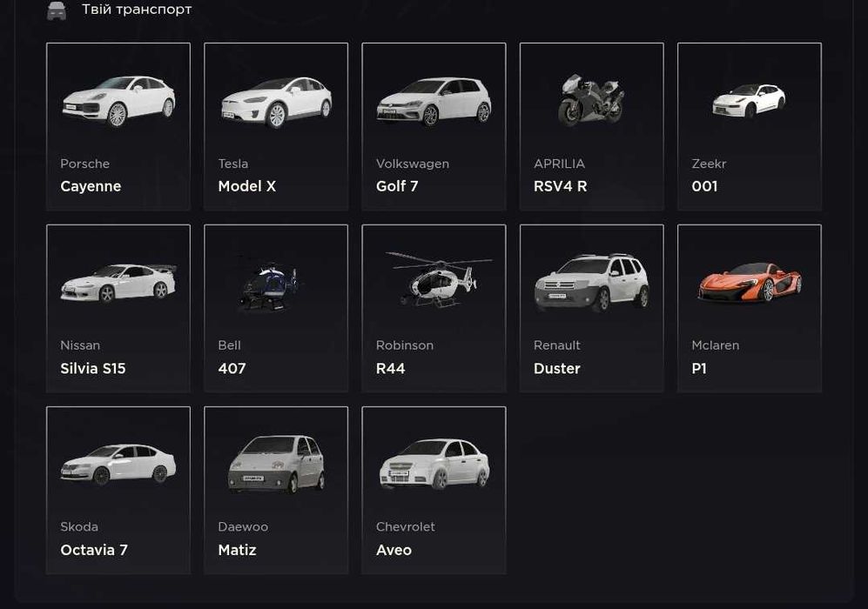Select the Zeekr 001 car image

pos(749,101)
